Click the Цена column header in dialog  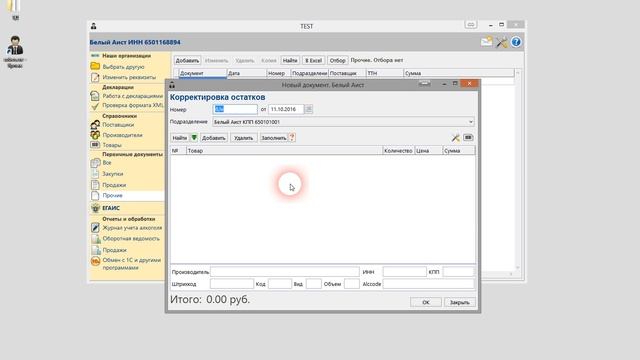pyautogui.click(x=429, y=151)
